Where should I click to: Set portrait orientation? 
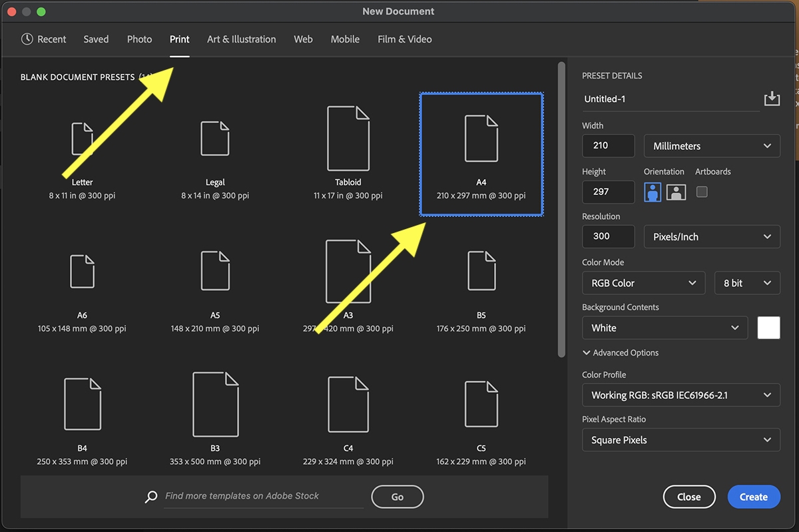pyautogui.click(x=653, y=192)
